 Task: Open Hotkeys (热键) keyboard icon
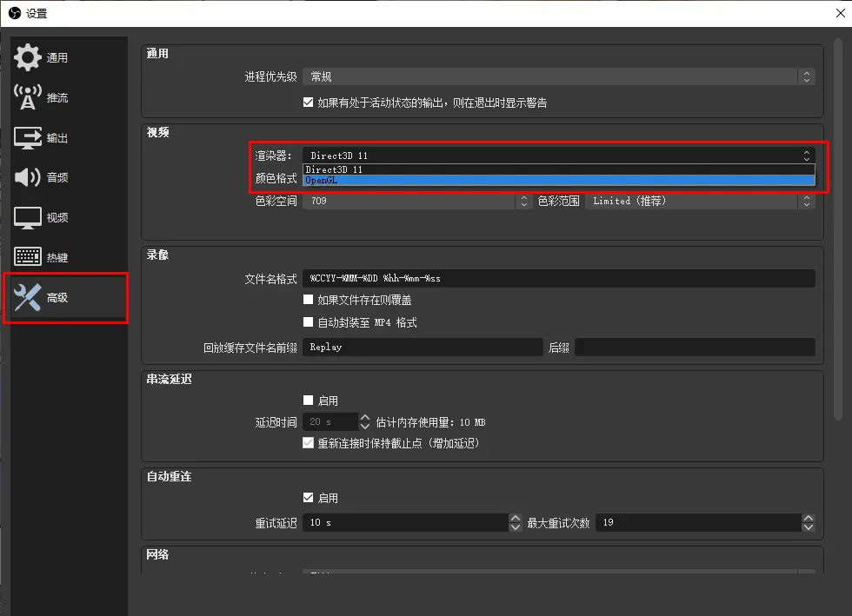[x=28, y=257]
